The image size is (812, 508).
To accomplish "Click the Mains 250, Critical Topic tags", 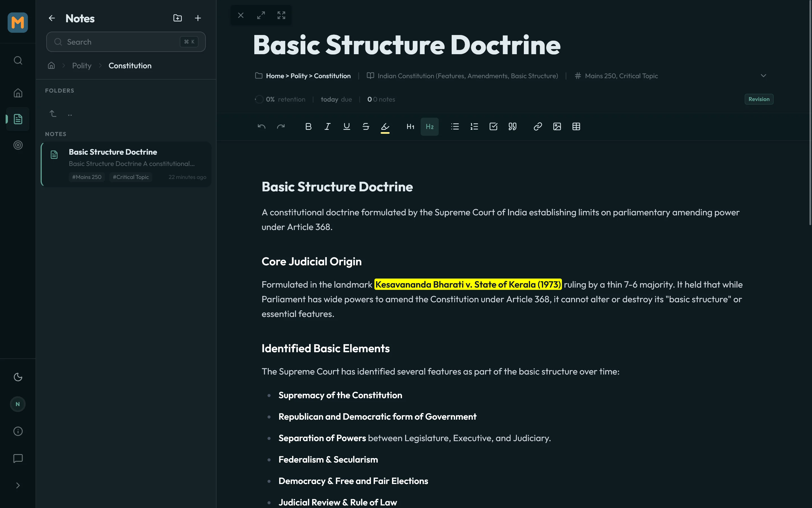I will [x=616, y=76].
